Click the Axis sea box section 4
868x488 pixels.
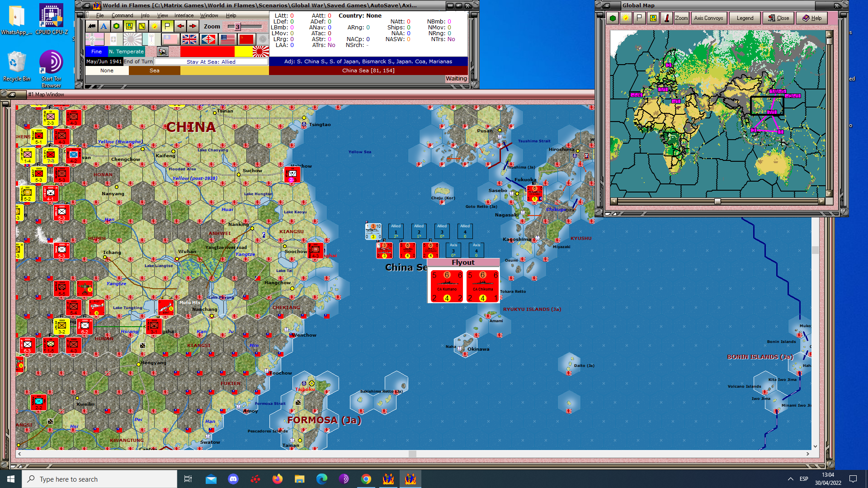pyautogui.click(x=476, y=250)
